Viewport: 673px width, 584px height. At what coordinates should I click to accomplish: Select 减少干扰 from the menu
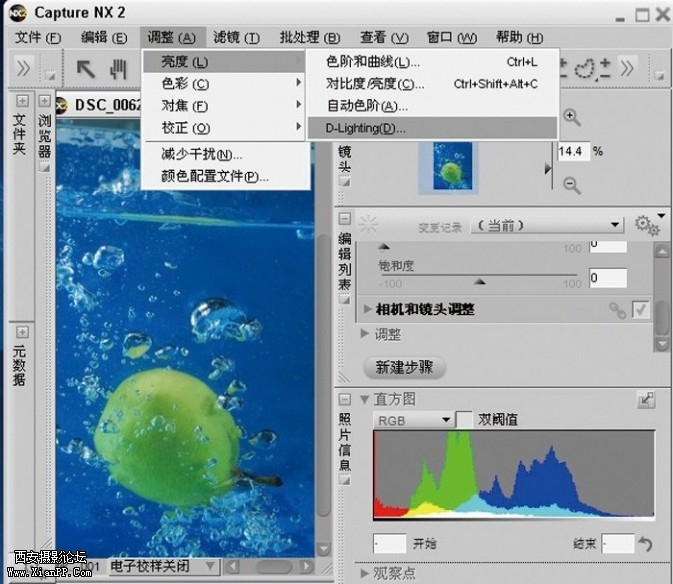pos(202,154)
